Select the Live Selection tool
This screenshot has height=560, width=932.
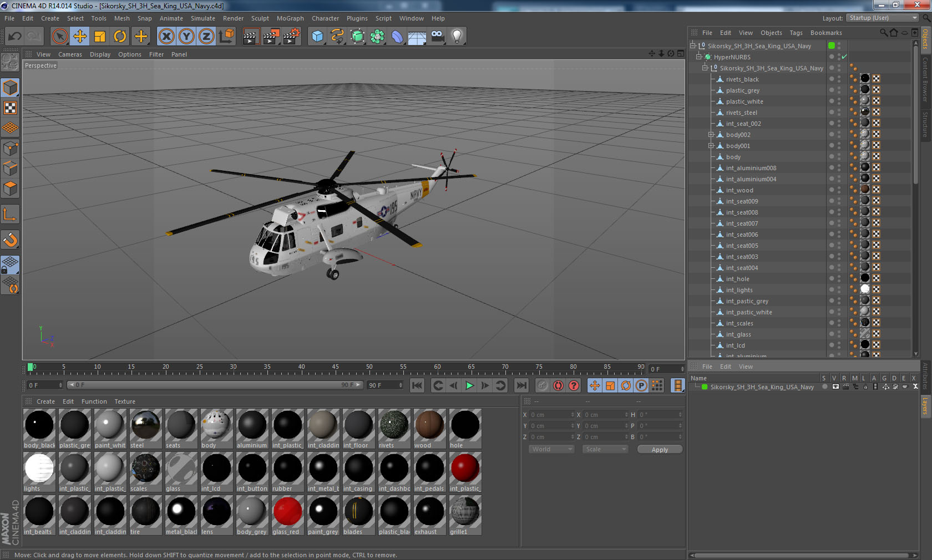click(59, 37)
